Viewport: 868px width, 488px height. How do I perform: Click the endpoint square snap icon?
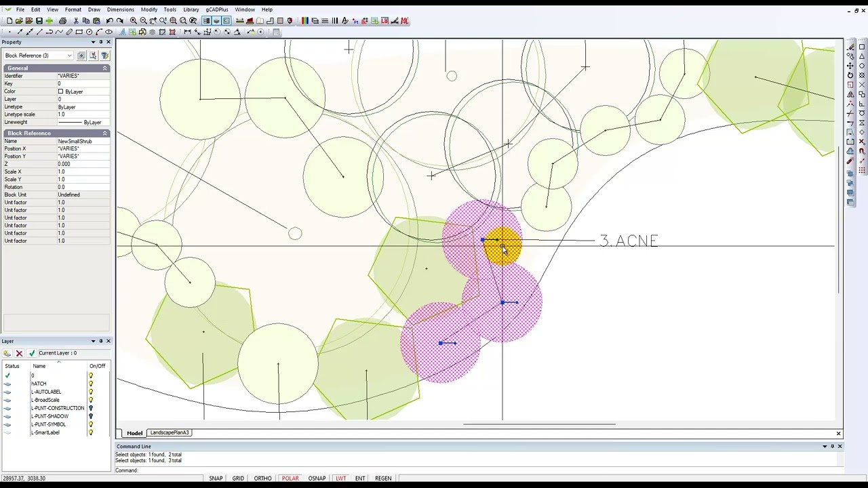point(862,47)
